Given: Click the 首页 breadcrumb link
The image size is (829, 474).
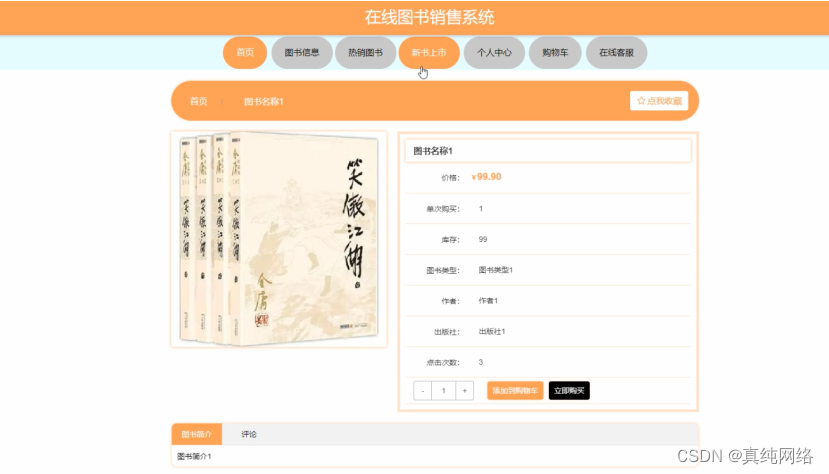Looking at the screenshot, I should pyautogui.click(x=199, y=101).
